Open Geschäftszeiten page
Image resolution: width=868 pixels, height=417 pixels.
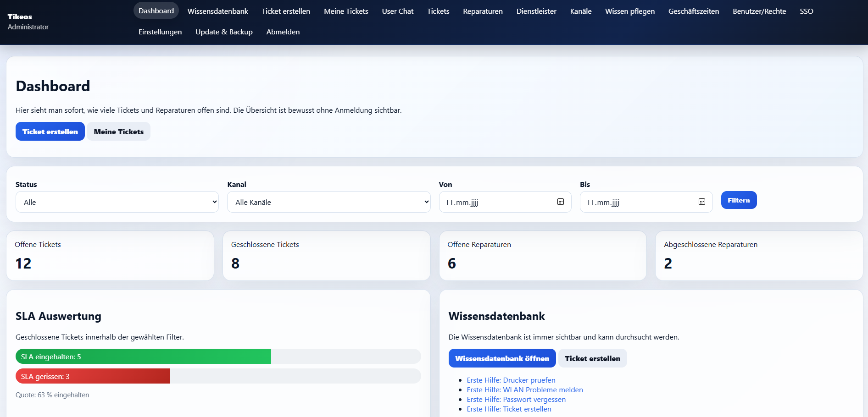[x=694, y=11]
